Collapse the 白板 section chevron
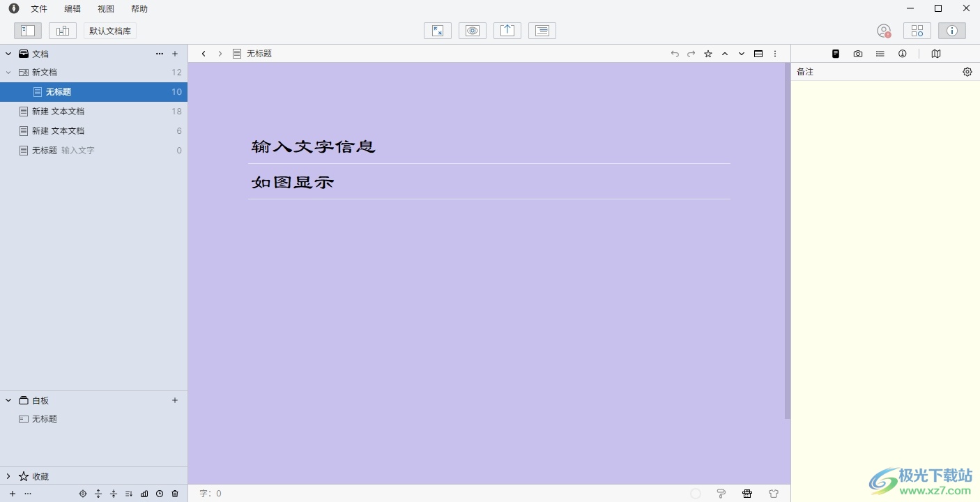Image resolution: width=980 pixels, height=502 pixels. [x=8, y=400]
